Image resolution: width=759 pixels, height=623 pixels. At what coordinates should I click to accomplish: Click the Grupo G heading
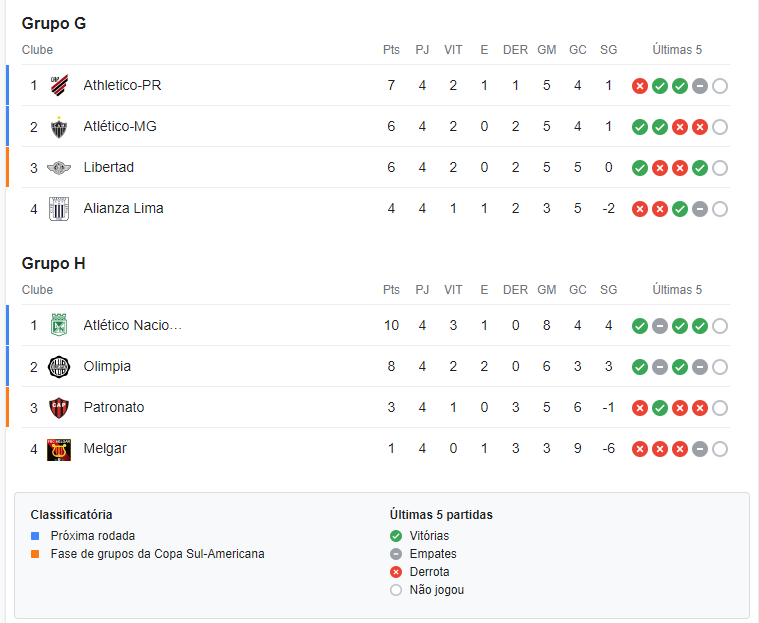[x=54, y=23]
